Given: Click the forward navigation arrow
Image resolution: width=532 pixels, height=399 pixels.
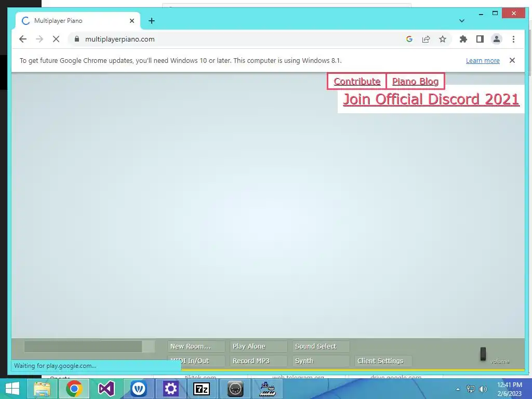Looking at the screenshot, I should 39,39.
